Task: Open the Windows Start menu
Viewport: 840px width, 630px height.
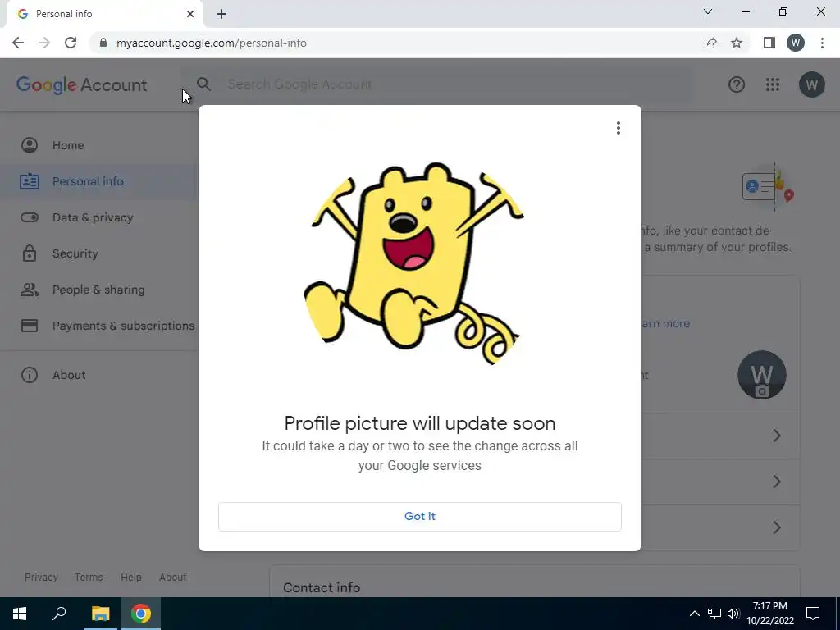Action: [x=20, y=614]
